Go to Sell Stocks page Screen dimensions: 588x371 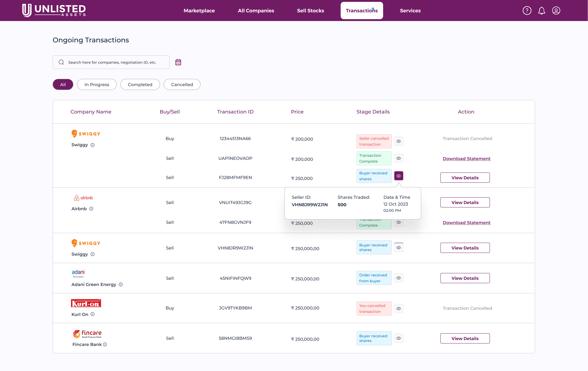(x=310, y=11)
